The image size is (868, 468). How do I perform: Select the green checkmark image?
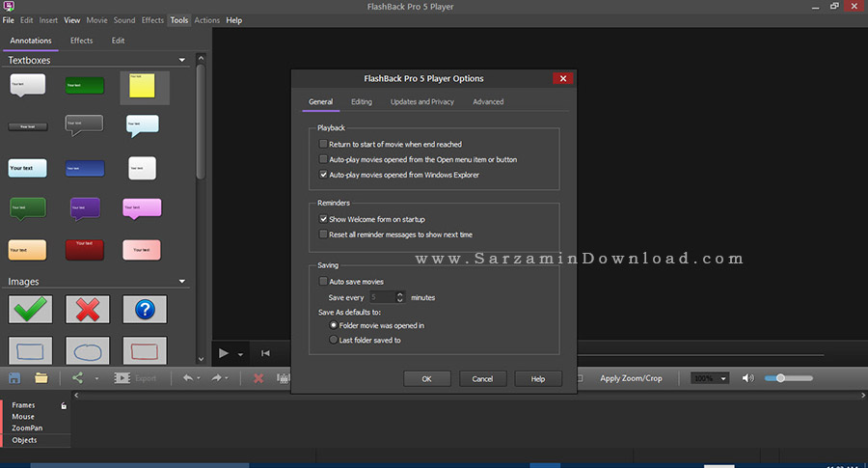[x=31, y=309]
